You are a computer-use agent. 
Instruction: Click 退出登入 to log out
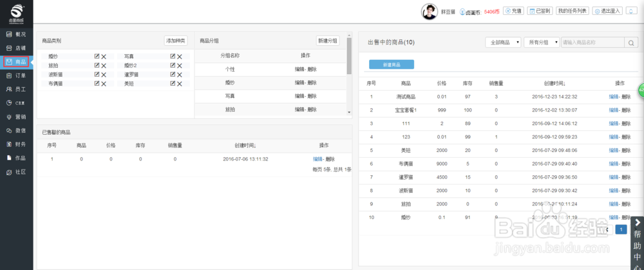point(608,11)
